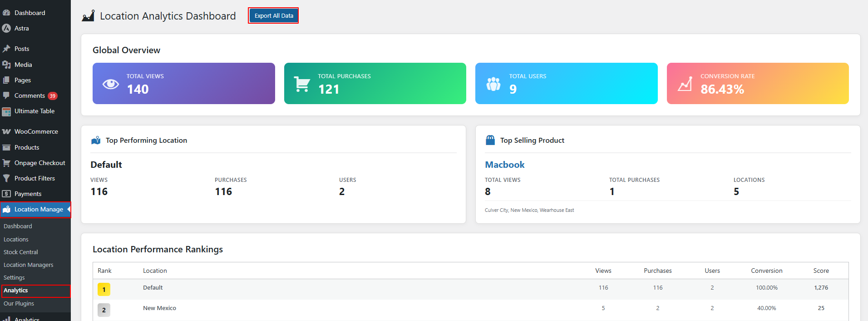
Task: Click the Score column header
Action: pyautogui.click(x=821, y=271)
